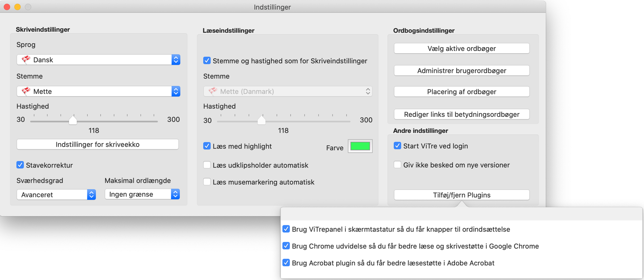
Task: Click the green Farve highlight color swatch
Action: tap(360, 146)
